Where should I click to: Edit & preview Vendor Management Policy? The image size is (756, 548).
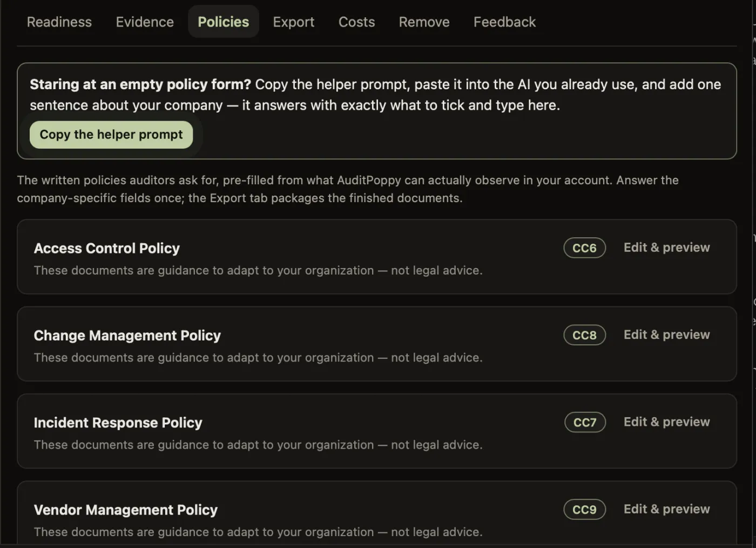coord(666,509)
